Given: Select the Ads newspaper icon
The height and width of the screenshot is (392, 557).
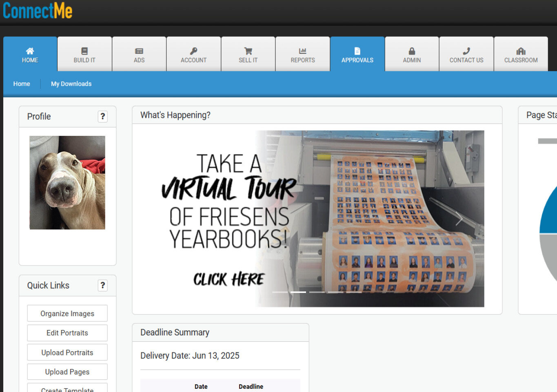Looking at the screenshot, I should click(x=139, y=51).
